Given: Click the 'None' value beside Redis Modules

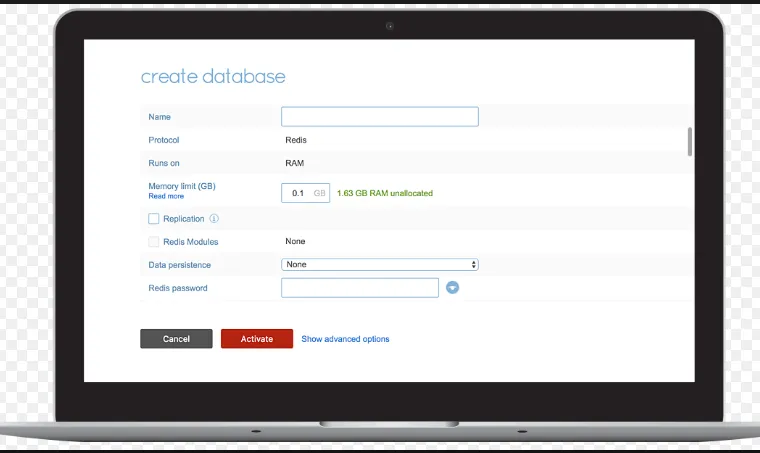Looking at the screenshot, I should click(x=295, y=241).
